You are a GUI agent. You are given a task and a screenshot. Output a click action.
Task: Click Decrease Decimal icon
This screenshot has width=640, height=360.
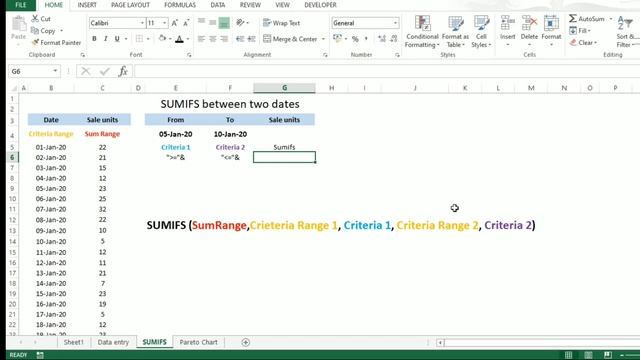click(x=393, y=39)
